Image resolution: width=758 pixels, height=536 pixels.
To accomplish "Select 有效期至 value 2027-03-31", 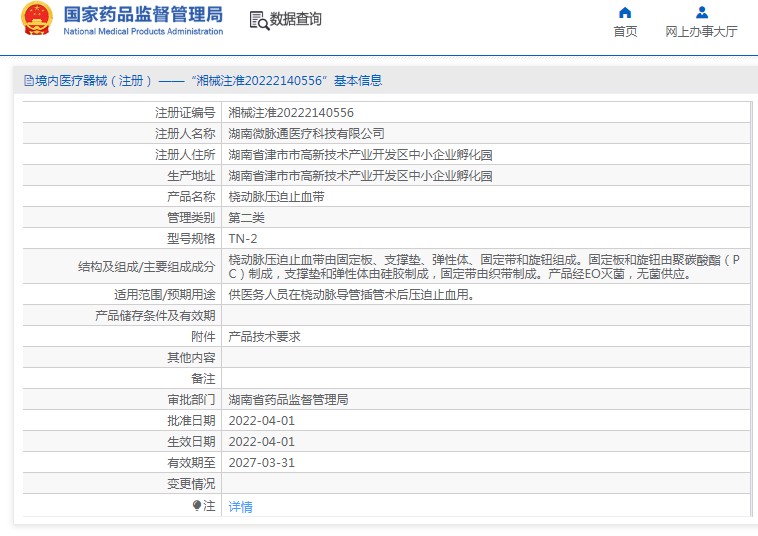I will tap(262, 463).
